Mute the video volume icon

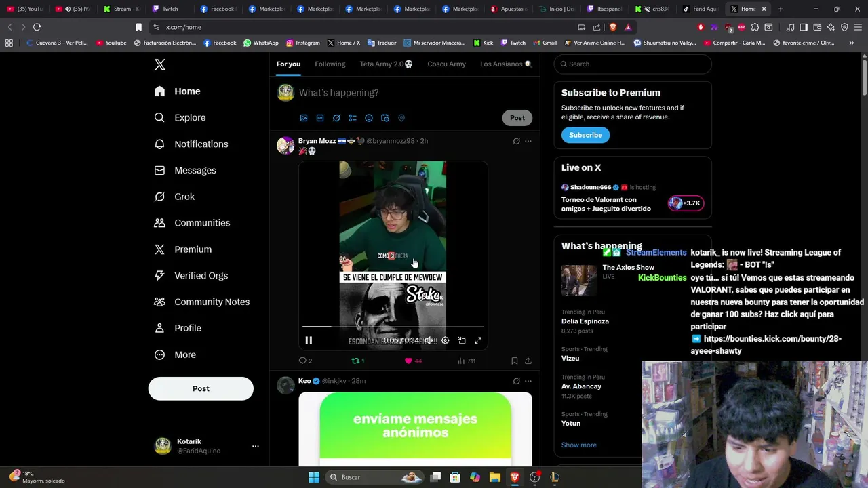(429, 340)
